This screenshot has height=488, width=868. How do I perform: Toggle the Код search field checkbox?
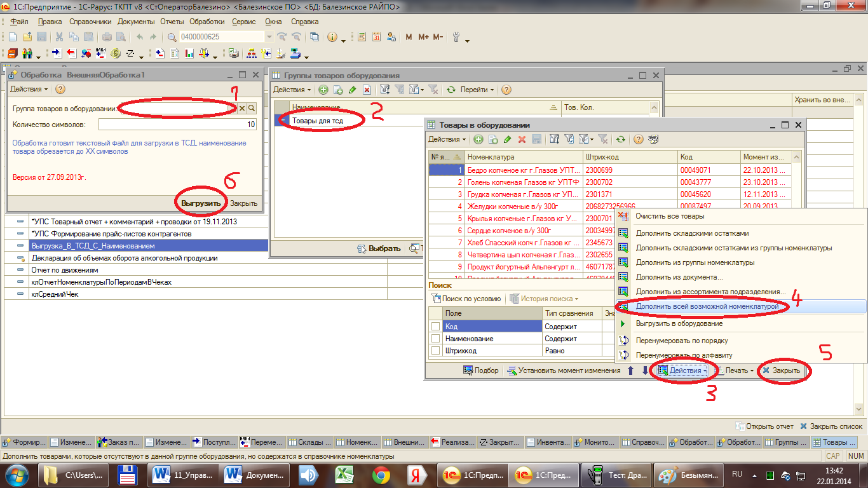point(435,326)
